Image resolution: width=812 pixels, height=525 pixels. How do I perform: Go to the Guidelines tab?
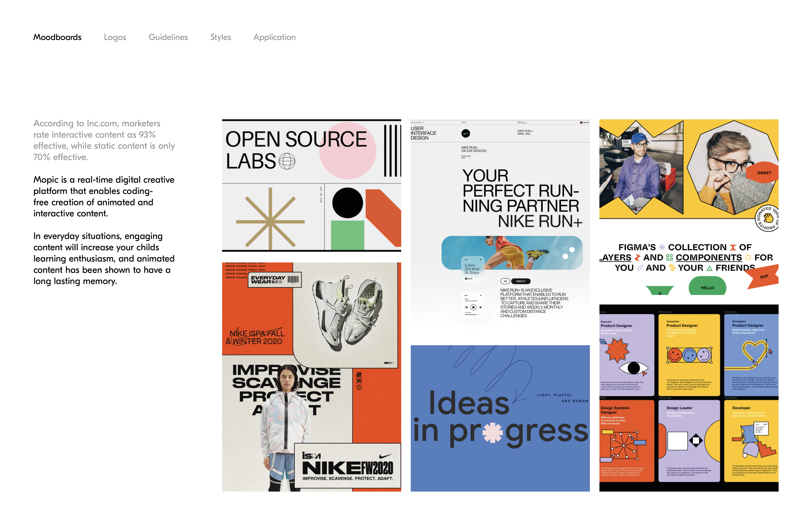point(168,37)
